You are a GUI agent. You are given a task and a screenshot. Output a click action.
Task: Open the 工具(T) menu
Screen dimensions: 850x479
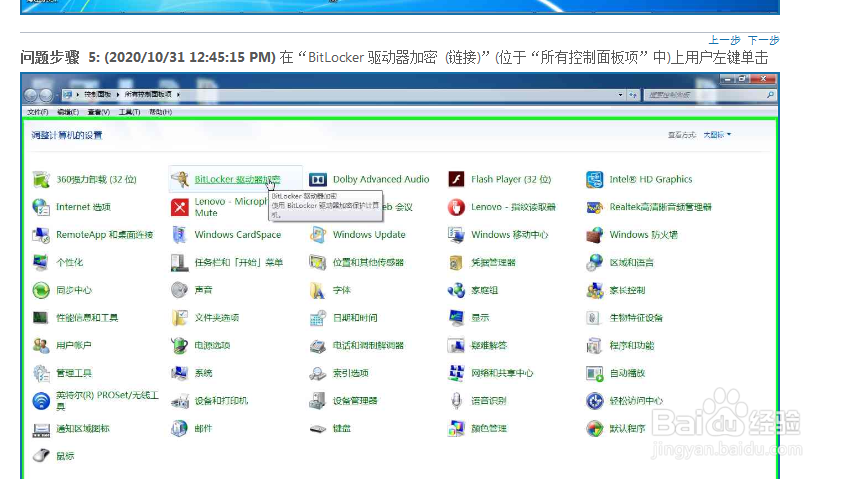pos(130,112)
